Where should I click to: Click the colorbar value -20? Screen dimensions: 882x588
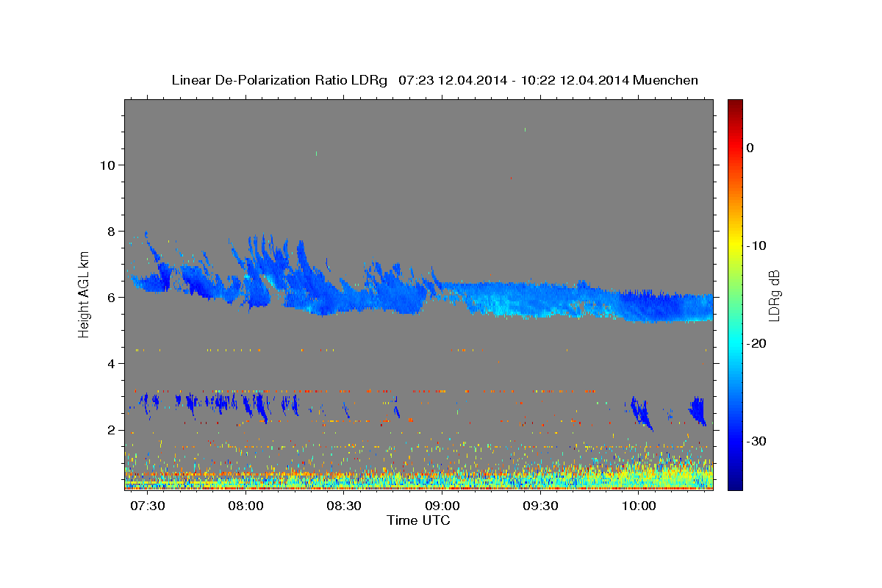click(756, 343)
